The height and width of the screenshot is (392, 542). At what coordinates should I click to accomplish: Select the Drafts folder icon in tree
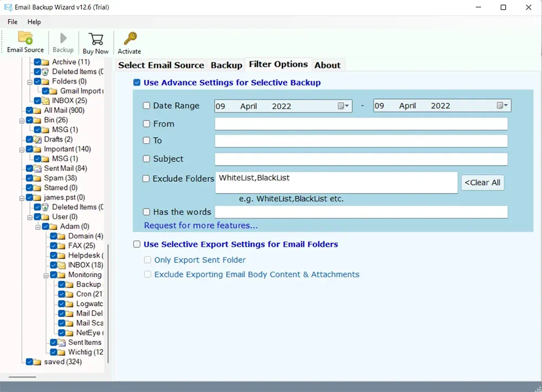click(37, 139)
